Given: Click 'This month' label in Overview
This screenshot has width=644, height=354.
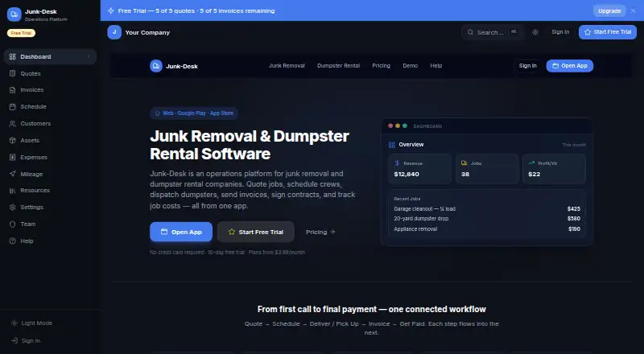Looking at the screenshot, I should point(574,145).
